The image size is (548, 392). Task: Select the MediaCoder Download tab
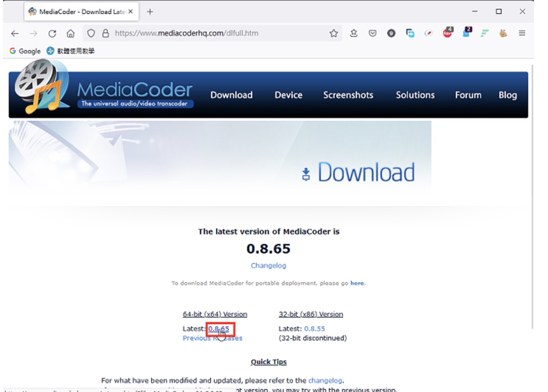81,11
